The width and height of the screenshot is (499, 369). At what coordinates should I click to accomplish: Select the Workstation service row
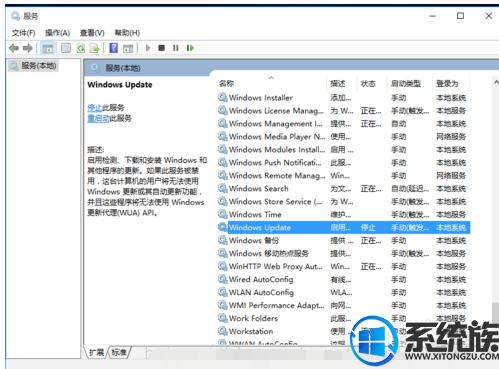click(x=343, y=332)
